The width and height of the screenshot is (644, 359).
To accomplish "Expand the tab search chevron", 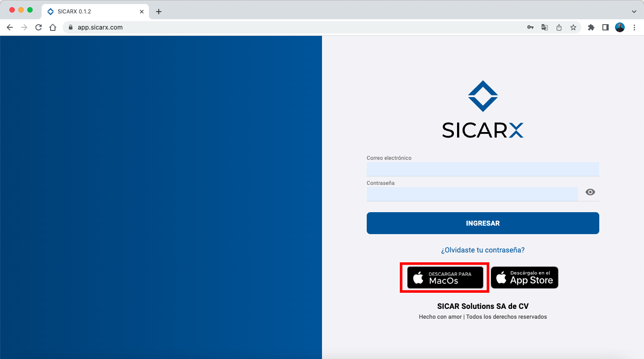I will 634,11.
